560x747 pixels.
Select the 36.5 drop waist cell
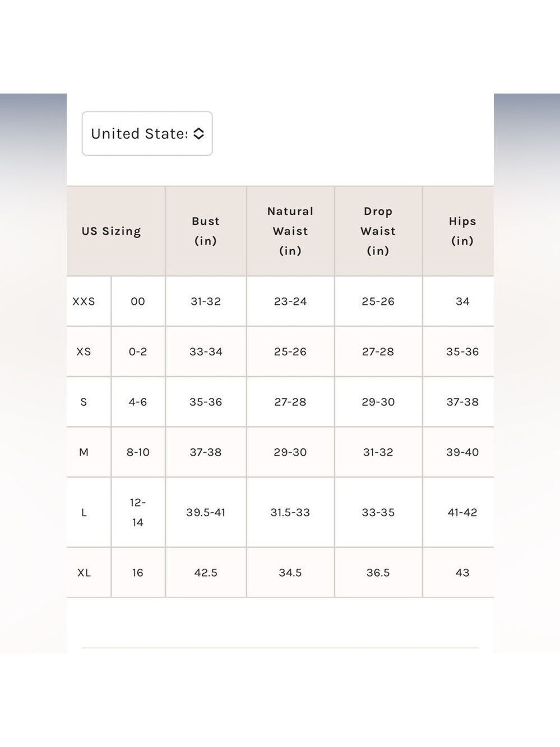click(378, 573)
